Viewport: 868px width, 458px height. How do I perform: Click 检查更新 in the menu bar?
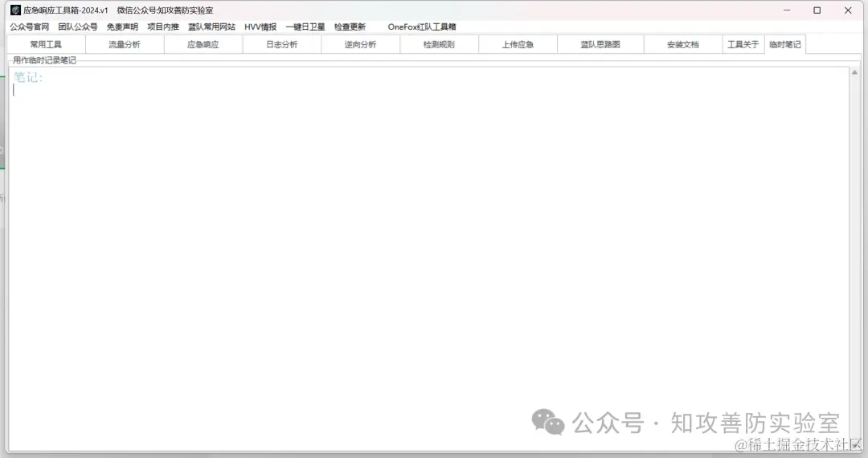coord(350,27)
